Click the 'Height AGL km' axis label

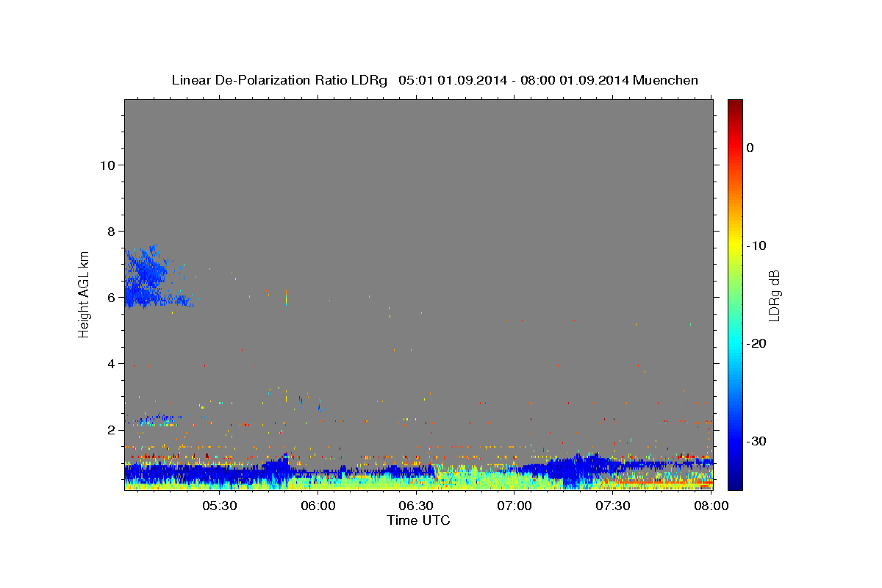(84, 295)
